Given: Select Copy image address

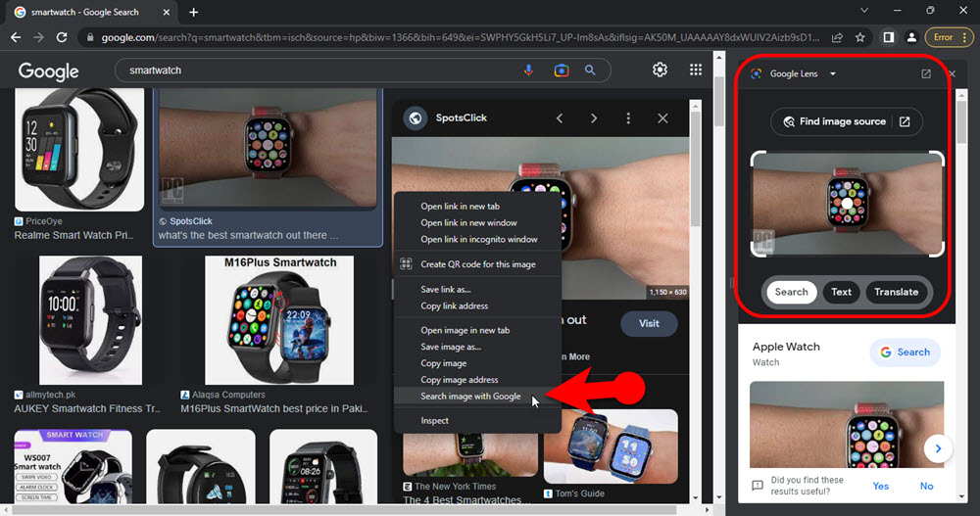Looking at the screenshot, I should [477, 380].
